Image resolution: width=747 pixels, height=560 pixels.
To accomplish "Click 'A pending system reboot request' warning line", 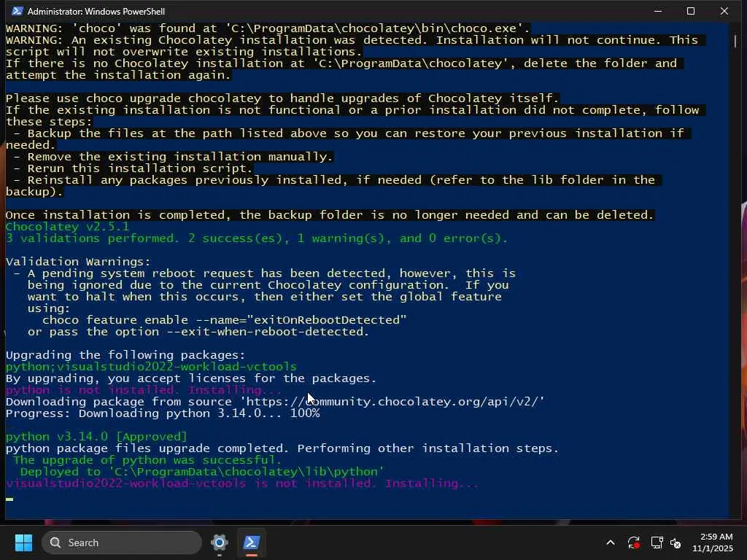I will click(x=271, y=273).
